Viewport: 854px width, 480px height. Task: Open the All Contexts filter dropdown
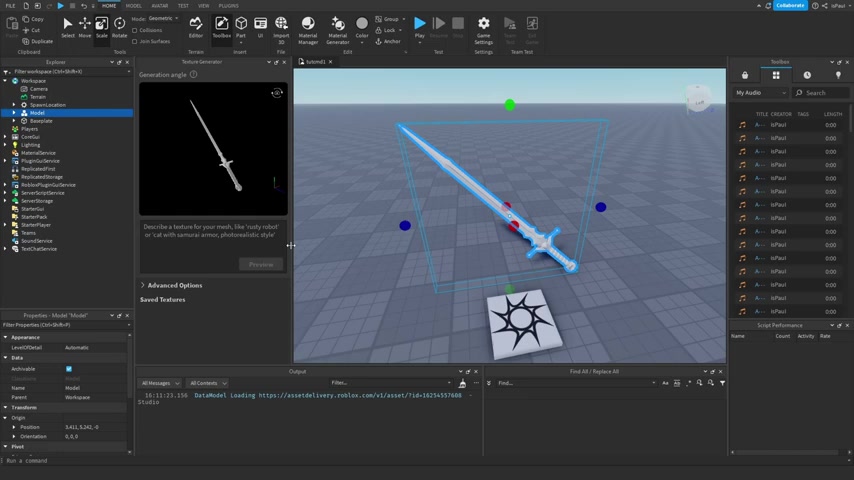(x=207, y=383)
